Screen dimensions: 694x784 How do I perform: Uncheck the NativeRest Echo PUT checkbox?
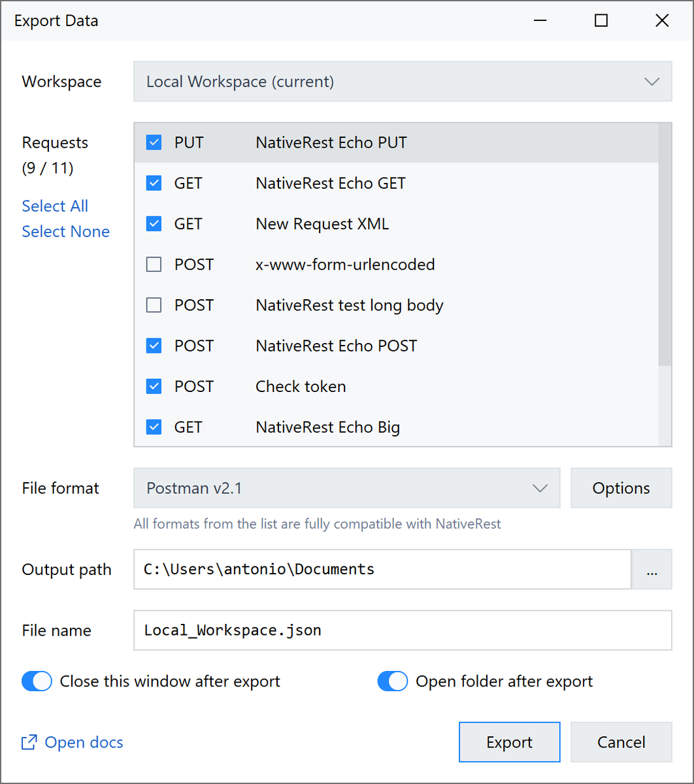tap(154, 142)
